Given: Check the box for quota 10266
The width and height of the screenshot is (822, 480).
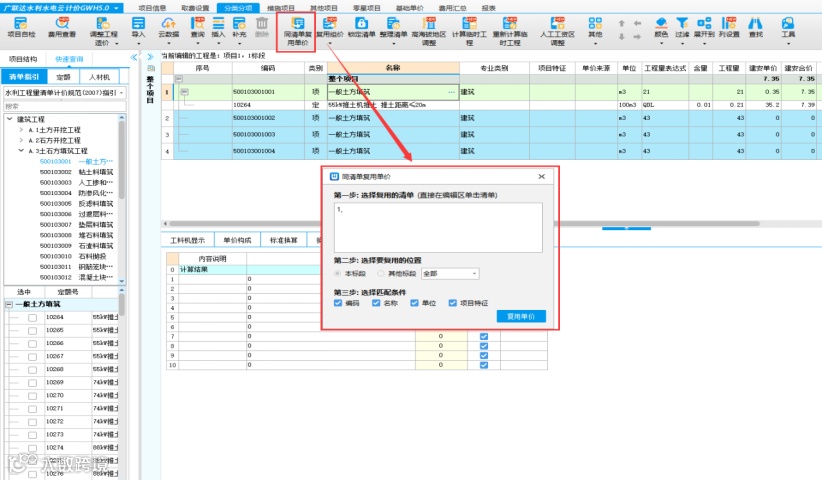Looking at the screenshot, I should click(33, 344).
